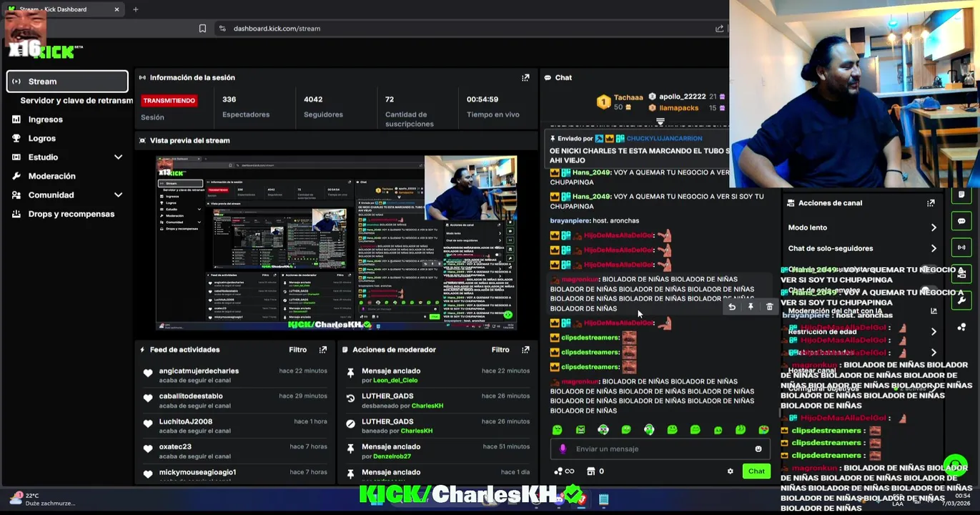Expand the Comunidad sidebar submenu
The image size is (980, 515).
pyautogui.click(x=118, y=195)
